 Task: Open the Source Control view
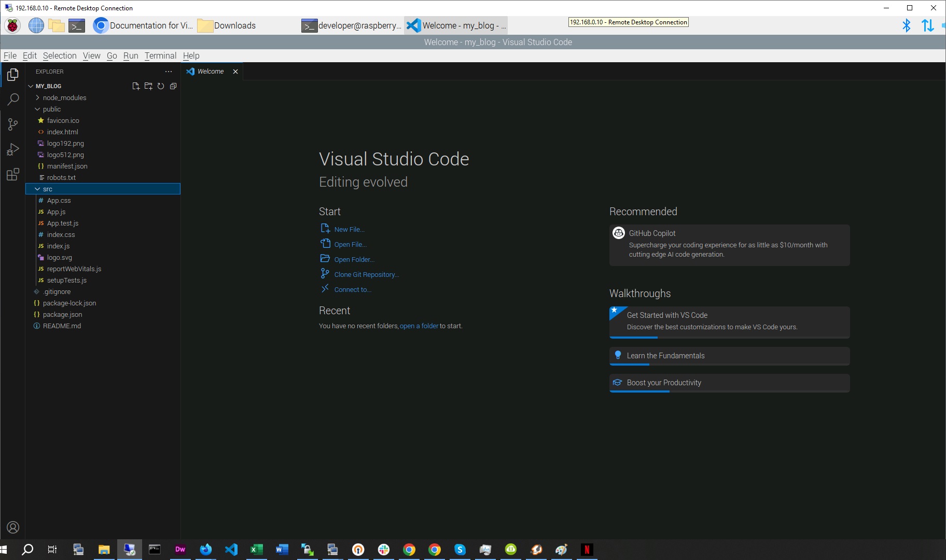[x=13, y=124]
